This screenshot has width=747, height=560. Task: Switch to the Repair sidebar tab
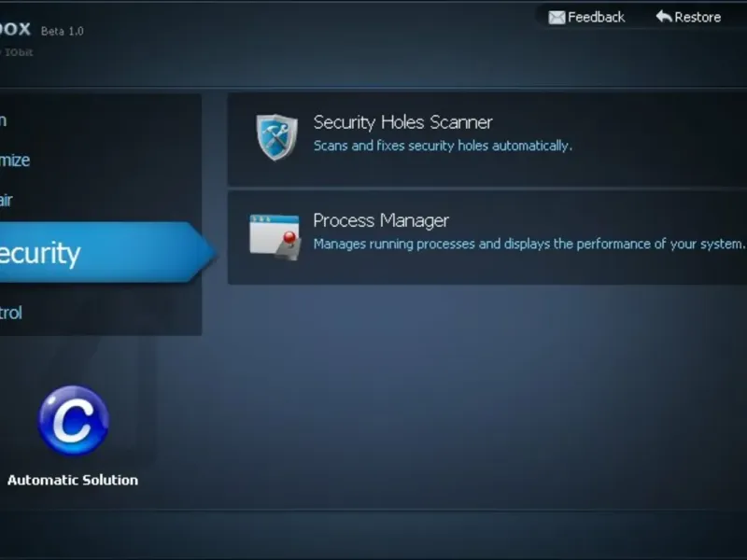tap(7, 200)
